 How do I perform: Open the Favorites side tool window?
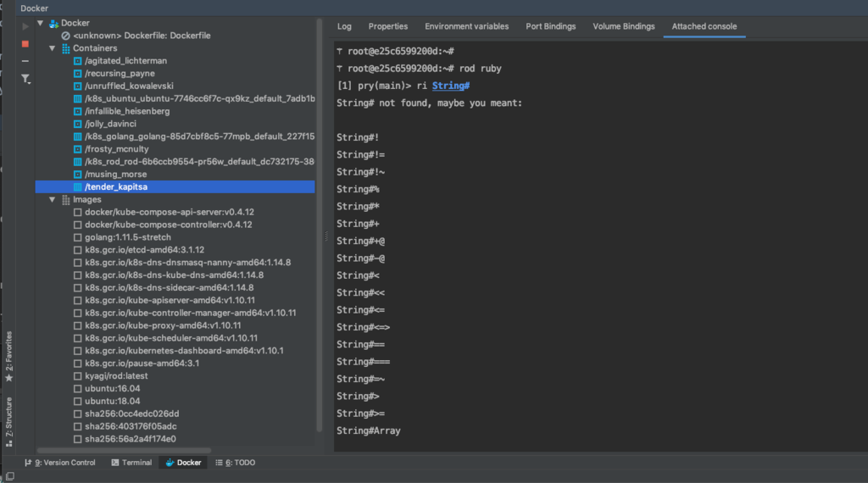tap(8, 357)
